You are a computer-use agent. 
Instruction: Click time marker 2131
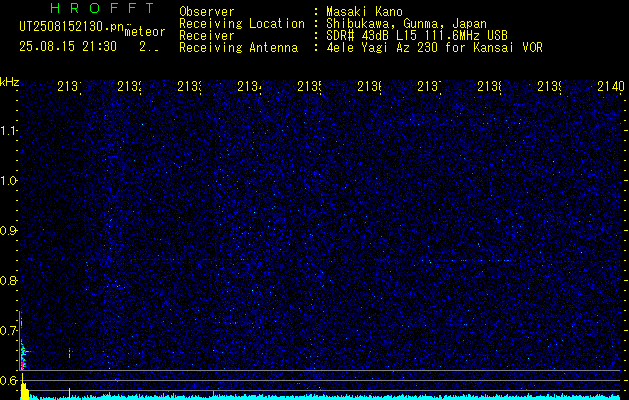69,86
